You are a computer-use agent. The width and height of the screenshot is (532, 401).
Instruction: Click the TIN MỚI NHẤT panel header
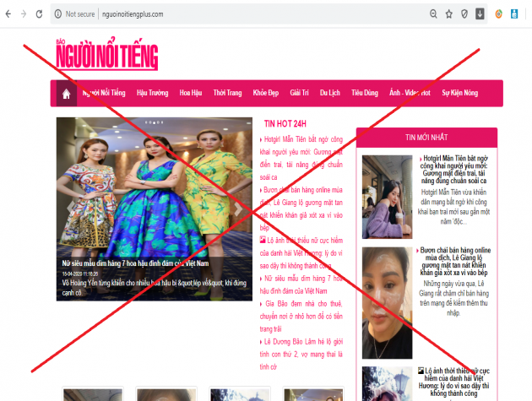(426, 138)
